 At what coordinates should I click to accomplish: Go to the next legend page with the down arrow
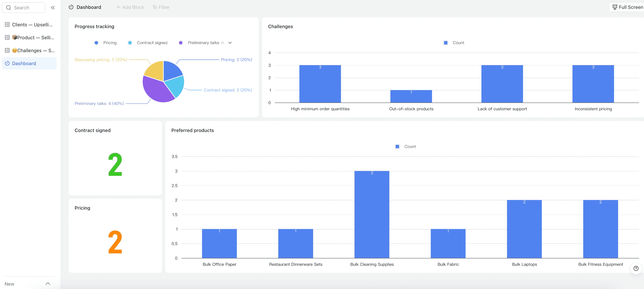pyautogui.click(x=230, y=43)
